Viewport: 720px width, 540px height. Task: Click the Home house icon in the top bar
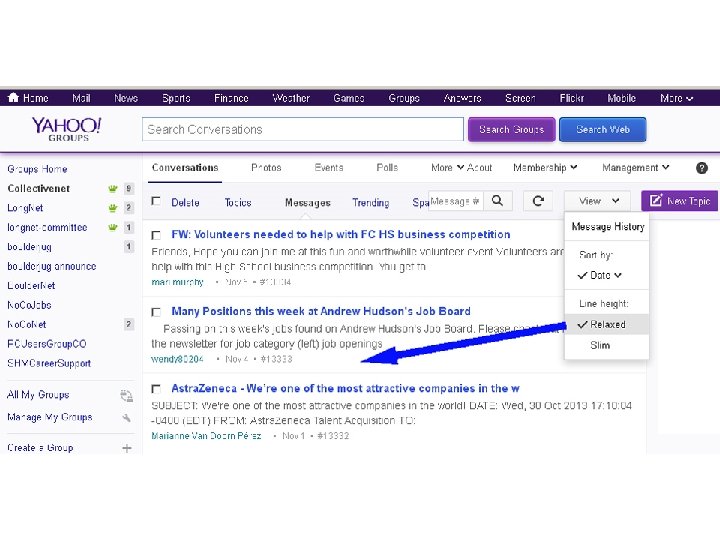tap(13, 97)
